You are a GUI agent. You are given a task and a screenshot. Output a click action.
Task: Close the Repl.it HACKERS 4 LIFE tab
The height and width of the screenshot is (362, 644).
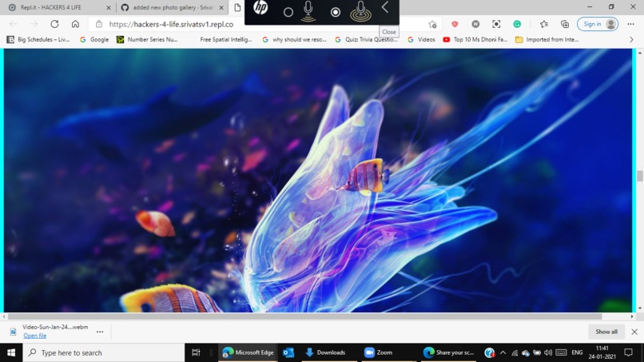109,7
